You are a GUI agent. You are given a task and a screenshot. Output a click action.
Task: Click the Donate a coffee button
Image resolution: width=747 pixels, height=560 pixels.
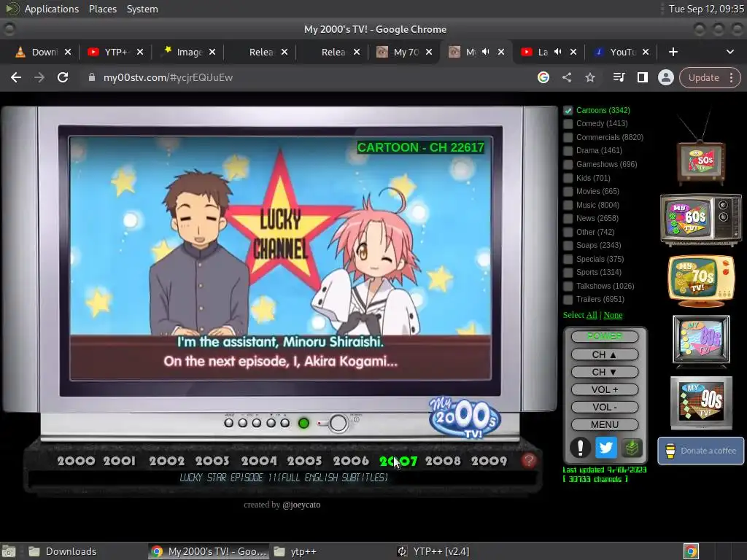701,451
